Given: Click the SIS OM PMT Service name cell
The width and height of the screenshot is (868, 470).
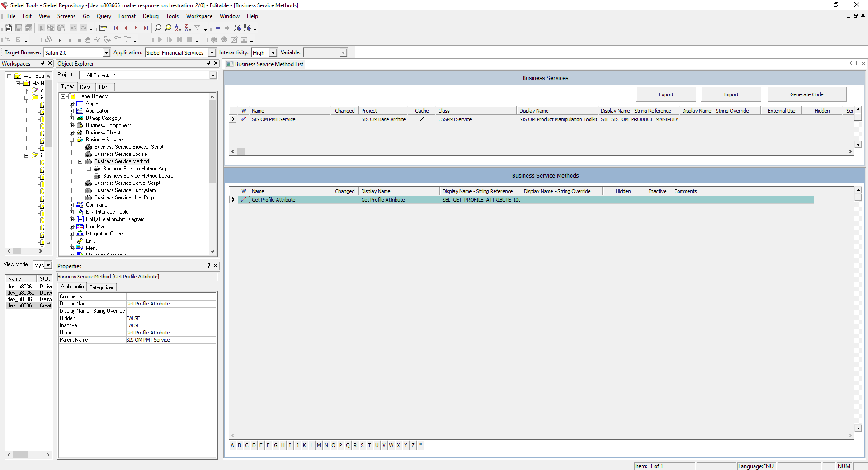Looking at the screenshot, I should (x=290, y=119).
